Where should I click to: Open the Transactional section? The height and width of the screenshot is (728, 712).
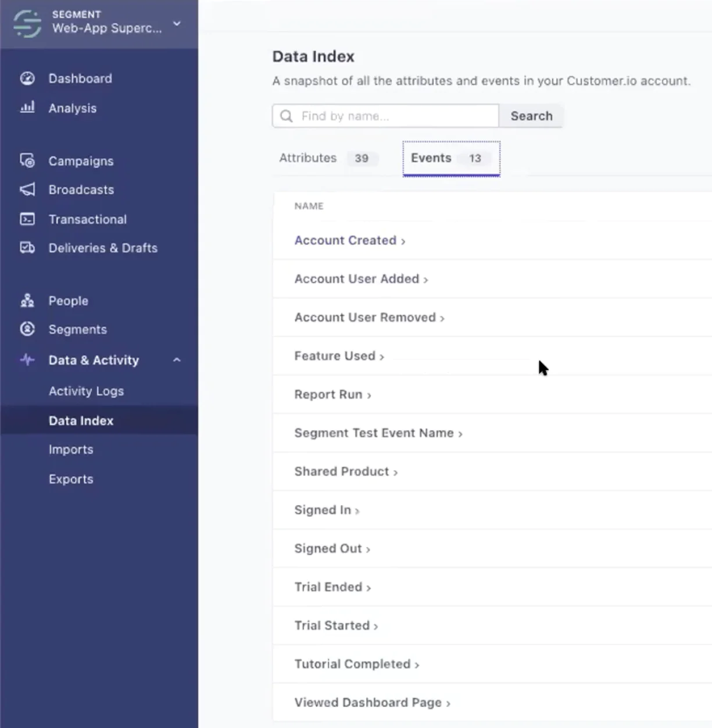(88, 219)
